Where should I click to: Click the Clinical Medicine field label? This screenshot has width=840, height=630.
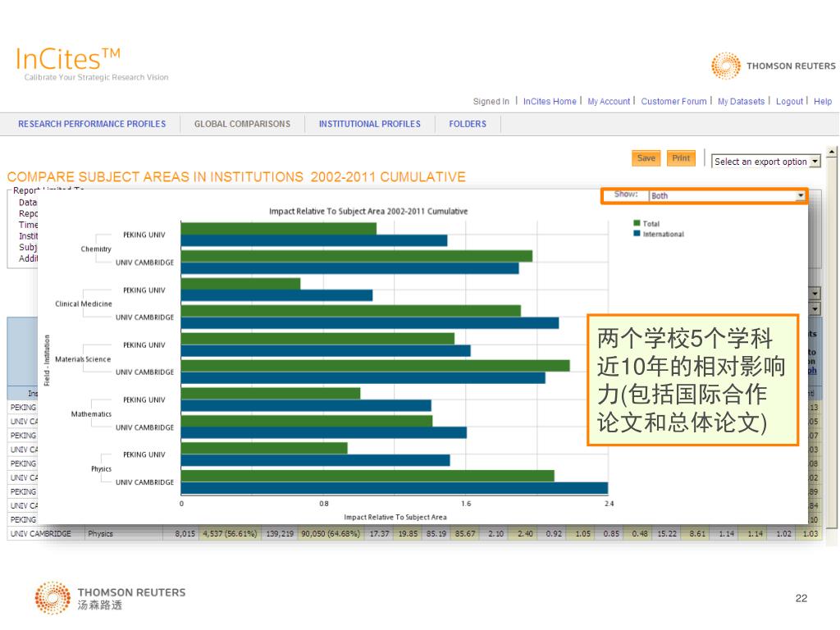click(84, 304)
